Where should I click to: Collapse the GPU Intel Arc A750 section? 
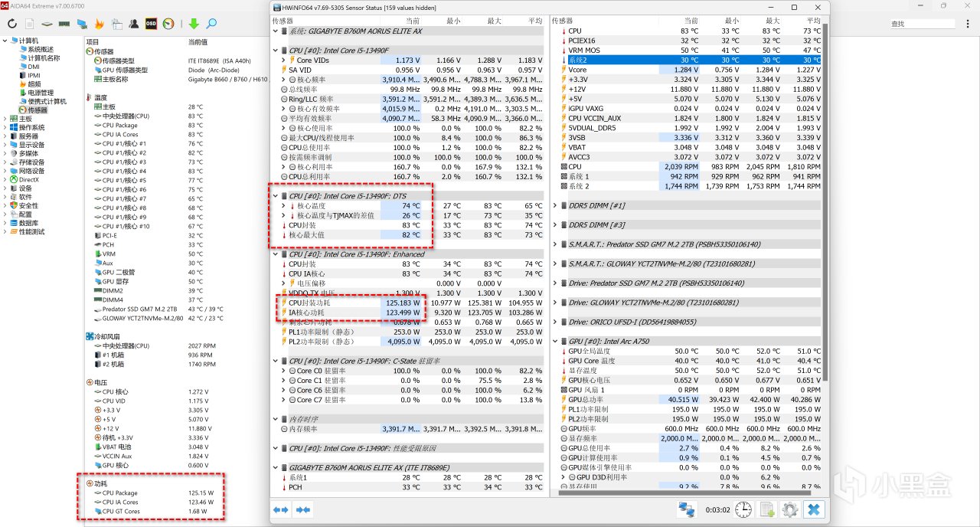[x=556, y=342]
